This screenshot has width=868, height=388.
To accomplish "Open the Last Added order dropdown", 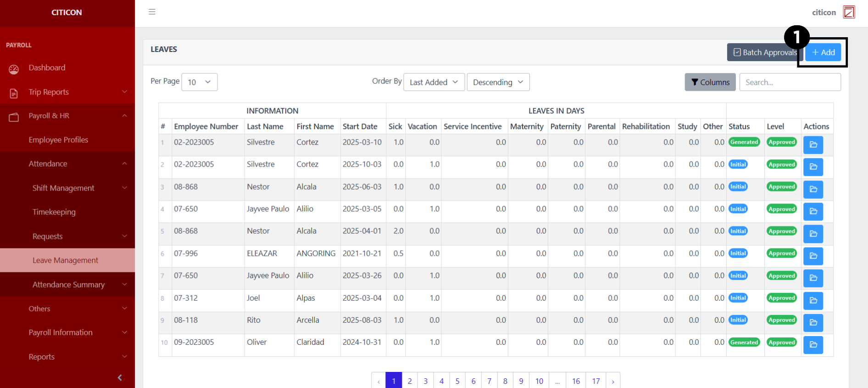I will (434, 82).
